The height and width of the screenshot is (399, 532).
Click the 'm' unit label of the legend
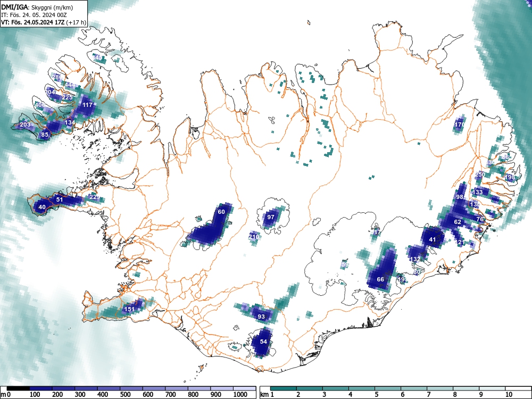[3, 395]
